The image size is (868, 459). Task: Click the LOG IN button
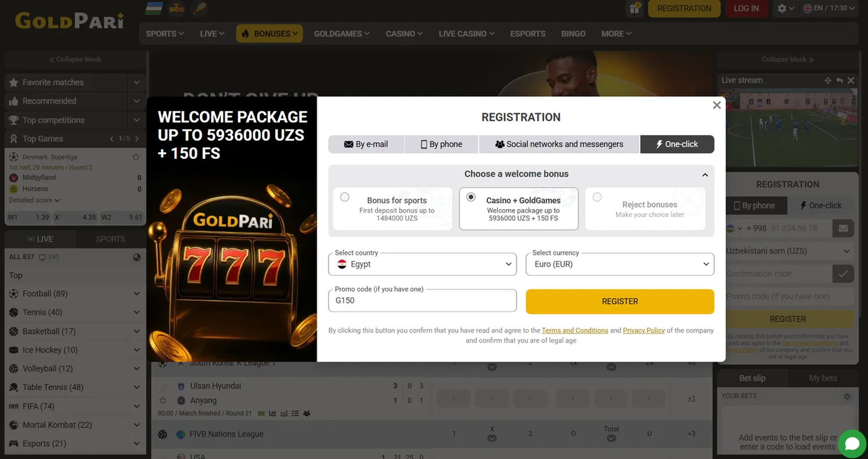746,8
